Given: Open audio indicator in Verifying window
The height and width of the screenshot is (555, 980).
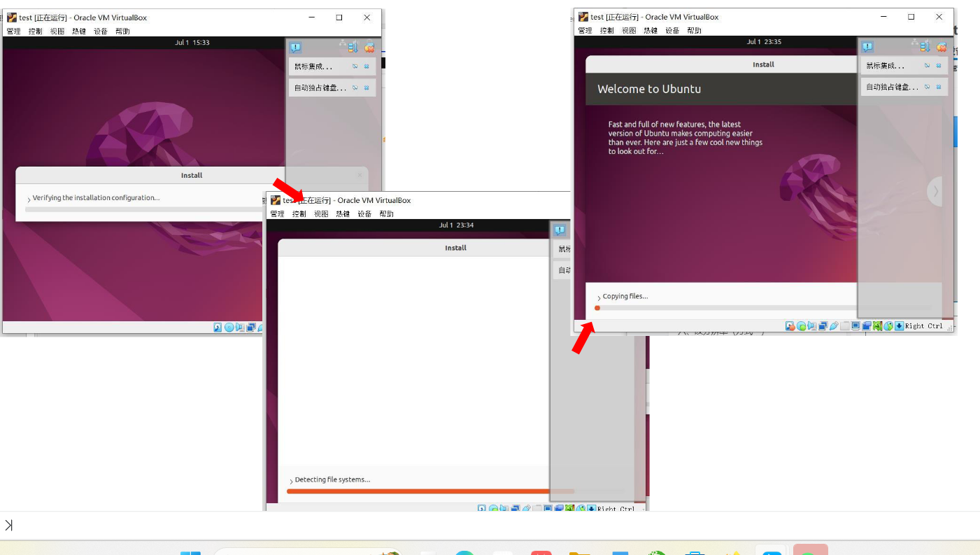Looking at the screenshot, I should (x=240, y=327).
